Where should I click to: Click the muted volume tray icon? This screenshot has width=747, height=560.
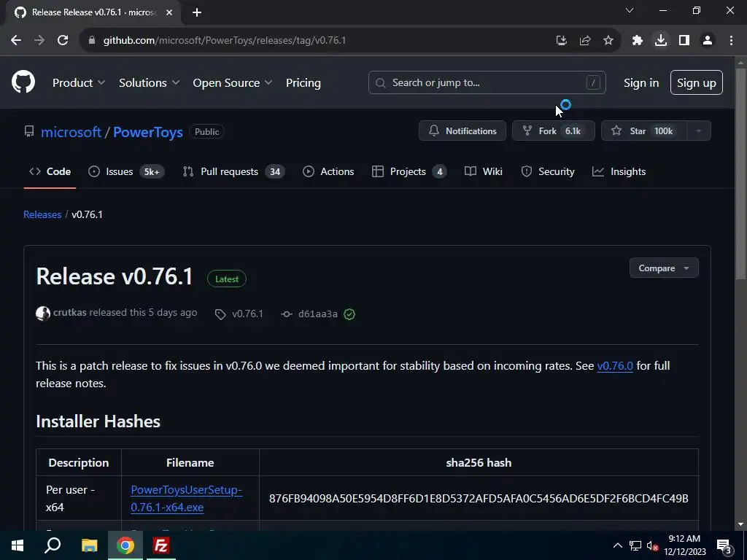pos(652,545)
